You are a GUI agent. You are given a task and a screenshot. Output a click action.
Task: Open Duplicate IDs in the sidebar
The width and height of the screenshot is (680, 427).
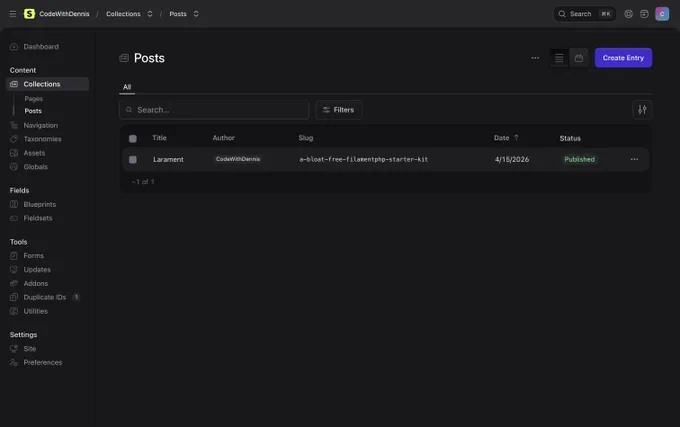coord(45,297)
